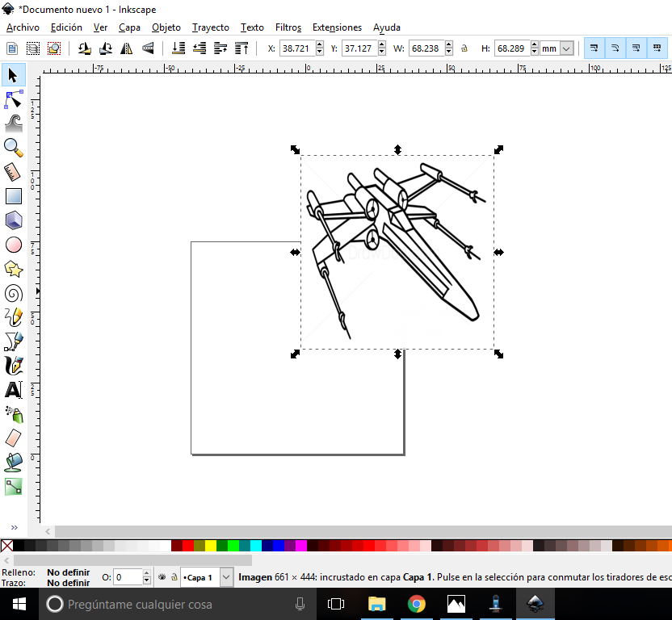Select the Calligraphy tool
Image resolution: width=672 pixels, height=620 pixels.
13,366
